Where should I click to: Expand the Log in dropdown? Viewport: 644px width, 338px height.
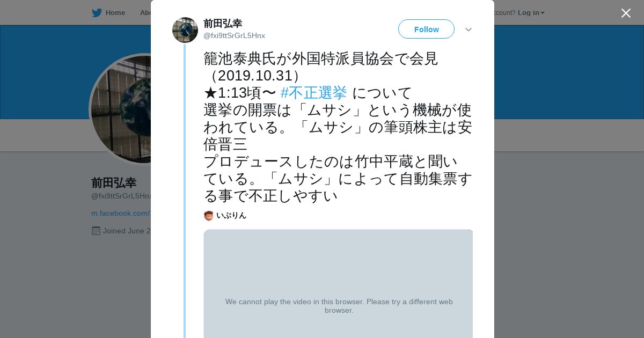(x=531, y=13)
